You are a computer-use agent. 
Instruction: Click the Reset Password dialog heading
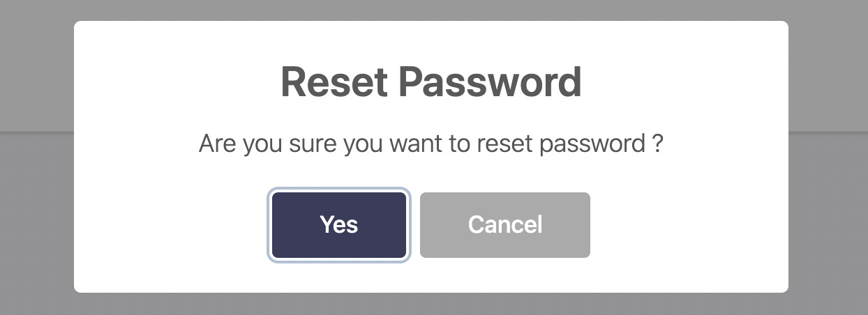431,82
